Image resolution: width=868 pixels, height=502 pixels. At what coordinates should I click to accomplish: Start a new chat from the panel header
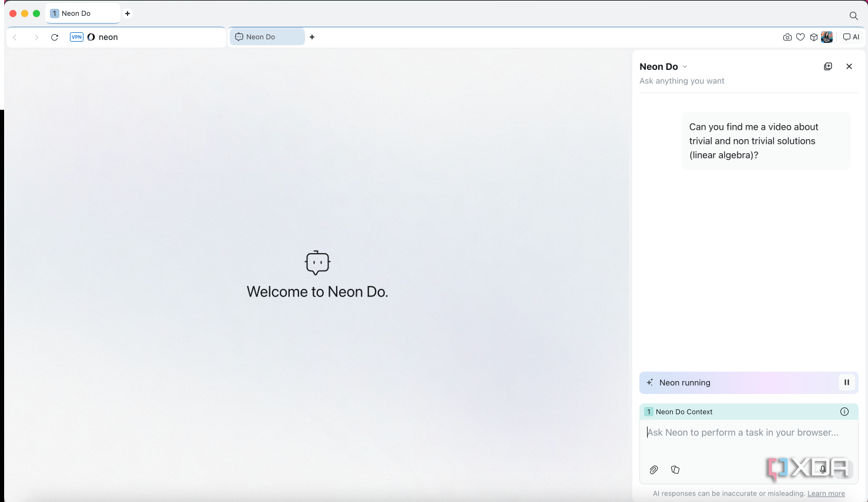828,66
